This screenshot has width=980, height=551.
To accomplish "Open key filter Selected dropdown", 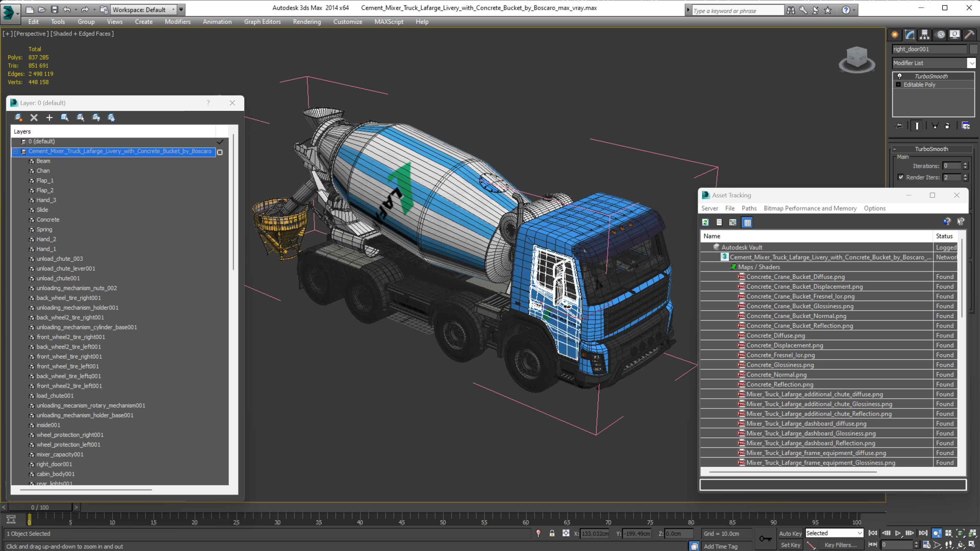I will click(x=834, y=533).
